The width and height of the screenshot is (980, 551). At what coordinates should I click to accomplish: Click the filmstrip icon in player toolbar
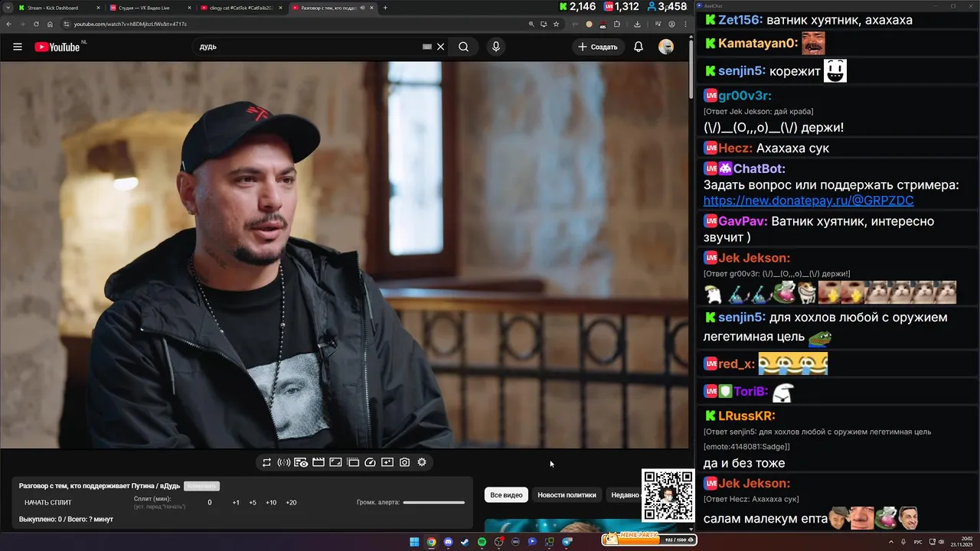pos(353,462)
